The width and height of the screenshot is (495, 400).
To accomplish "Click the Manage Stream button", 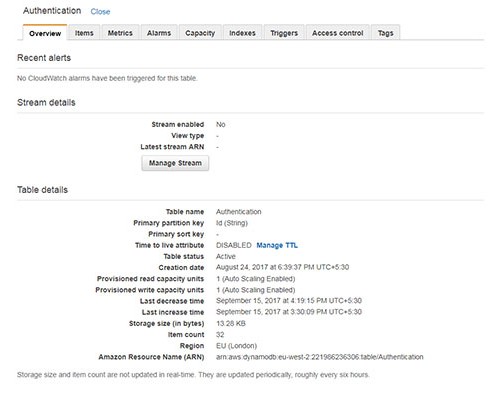I will coord(175,163).
